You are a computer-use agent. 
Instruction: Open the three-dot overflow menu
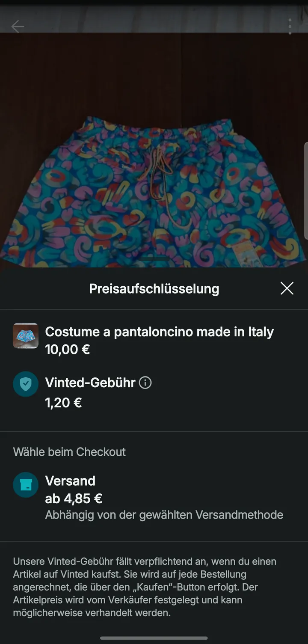point(290,27)
